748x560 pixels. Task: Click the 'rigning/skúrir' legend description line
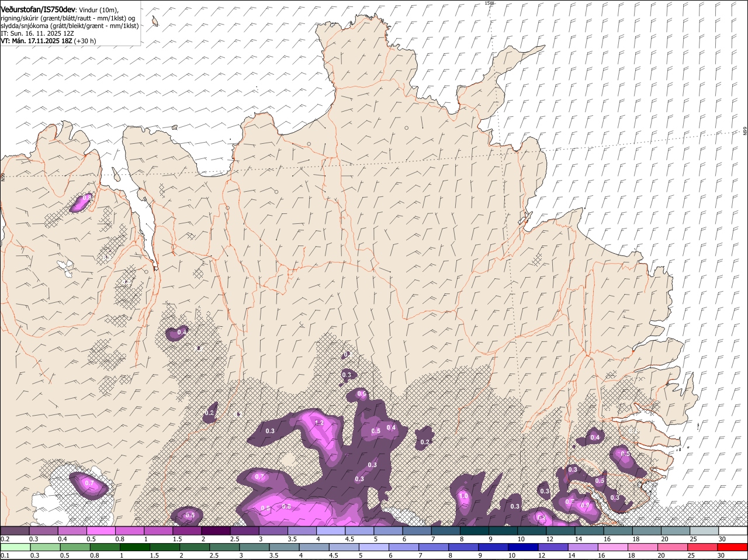68,19
